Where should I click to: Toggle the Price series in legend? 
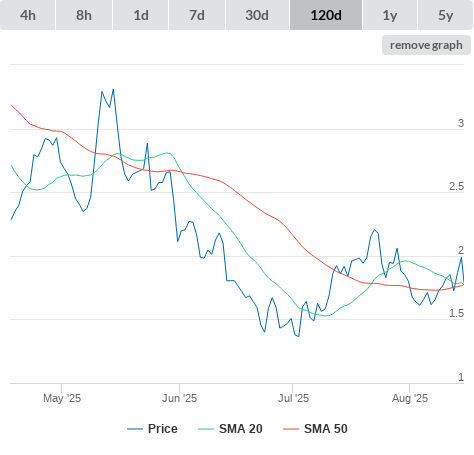[152, 429]
